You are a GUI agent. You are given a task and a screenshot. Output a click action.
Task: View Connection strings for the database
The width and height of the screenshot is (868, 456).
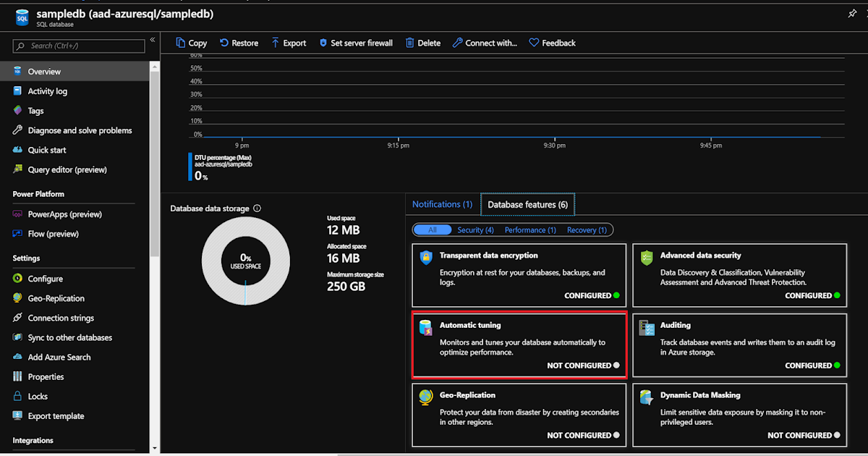pos(64,318)
